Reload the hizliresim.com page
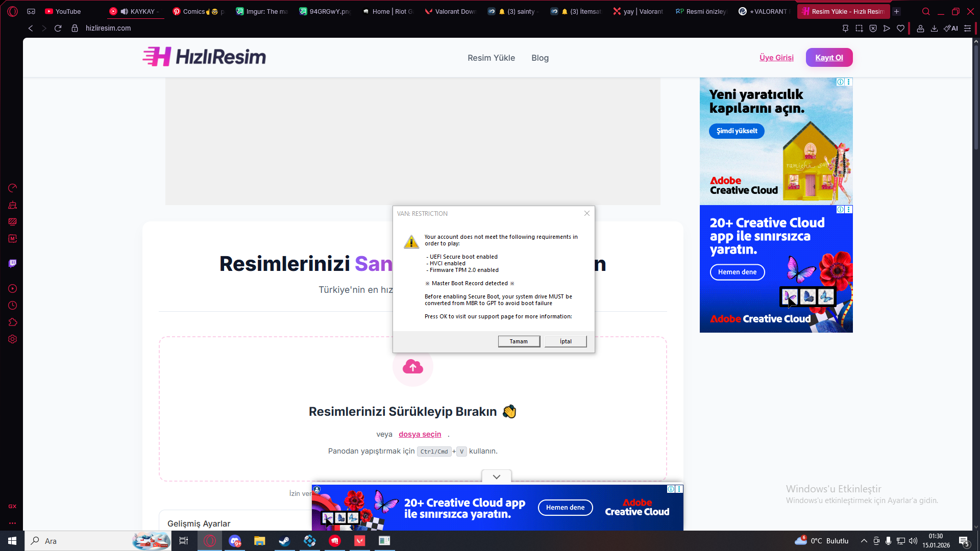This screenshot has width=980, height=551. 58,28
